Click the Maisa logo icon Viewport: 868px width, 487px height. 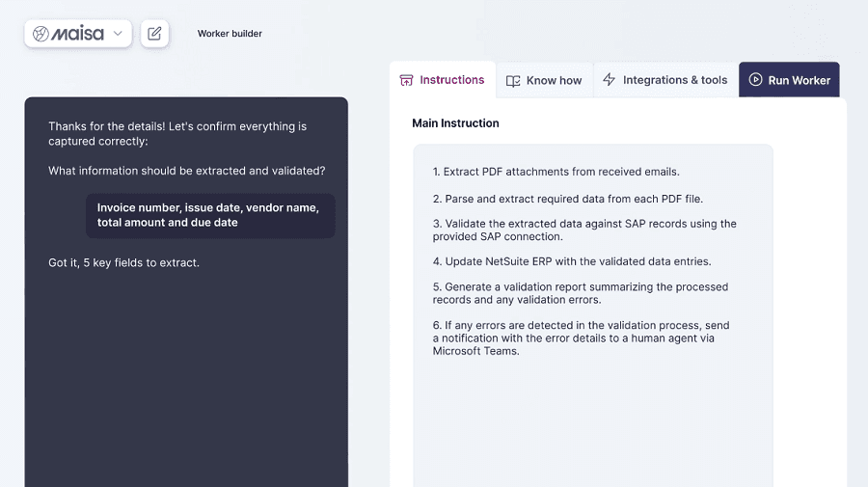[x=41, y=34]
